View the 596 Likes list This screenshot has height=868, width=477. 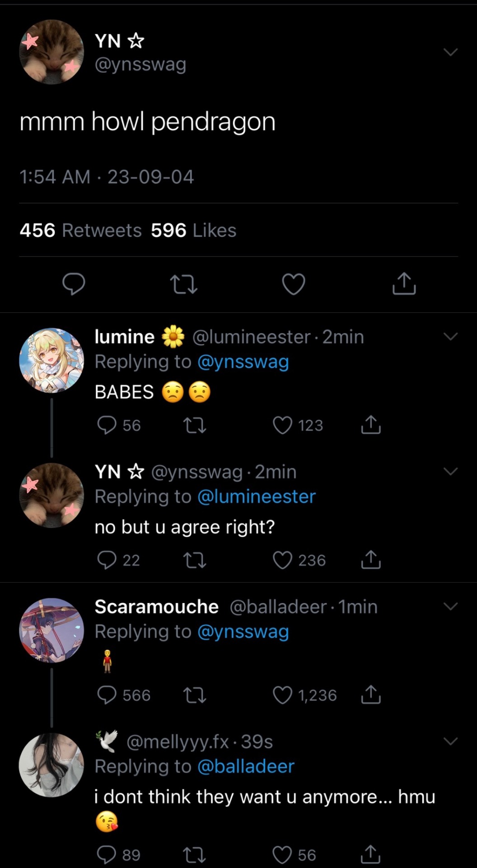pyautogui.click(x=193, y=231)
